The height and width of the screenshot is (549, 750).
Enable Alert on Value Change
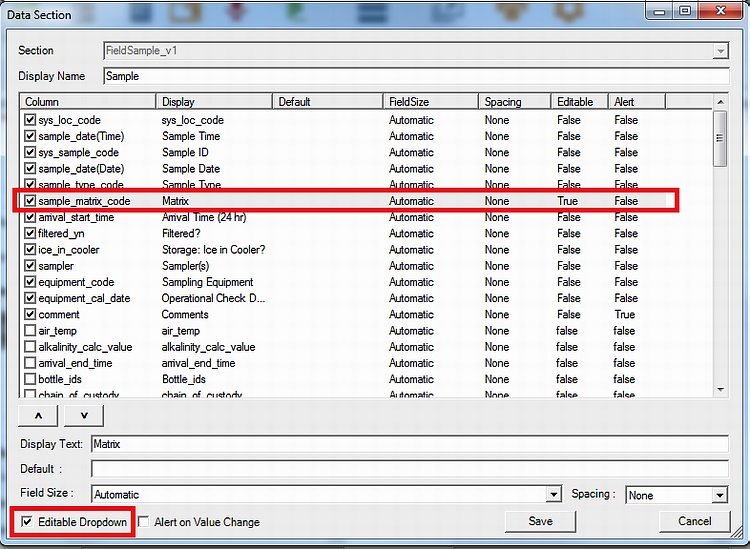click(x=144, y=522)
